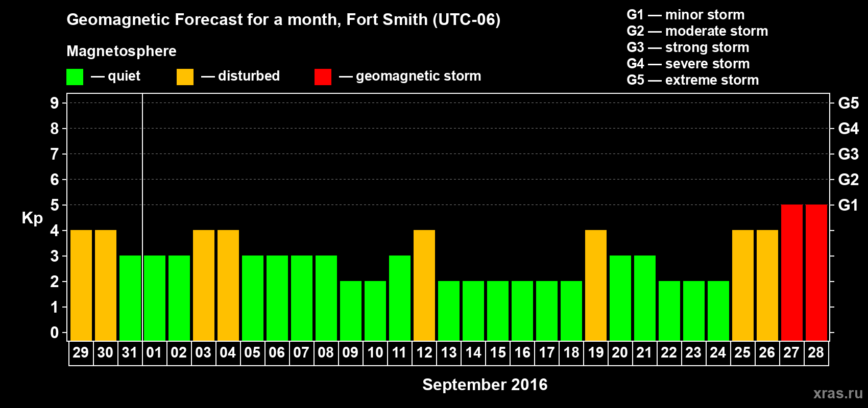Click the G1 right-axis label
This screenshot has width=868, height=408.
coord(849,205)
